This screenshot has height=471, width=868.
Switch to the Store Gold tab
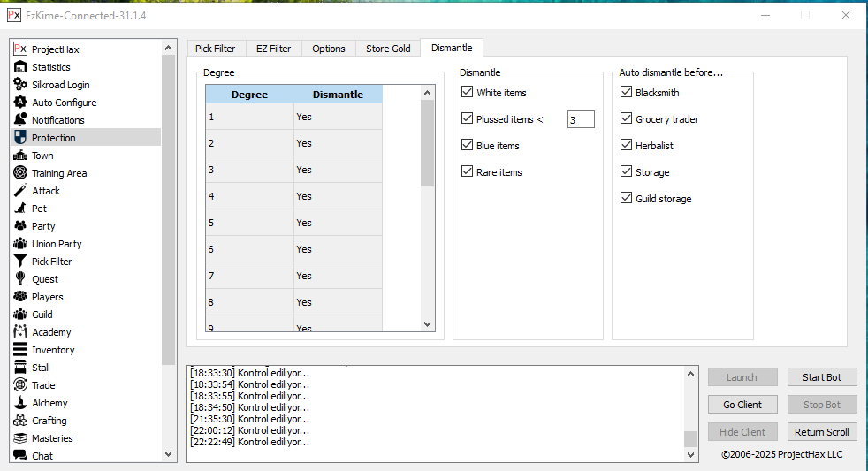[x=388, y=49]
